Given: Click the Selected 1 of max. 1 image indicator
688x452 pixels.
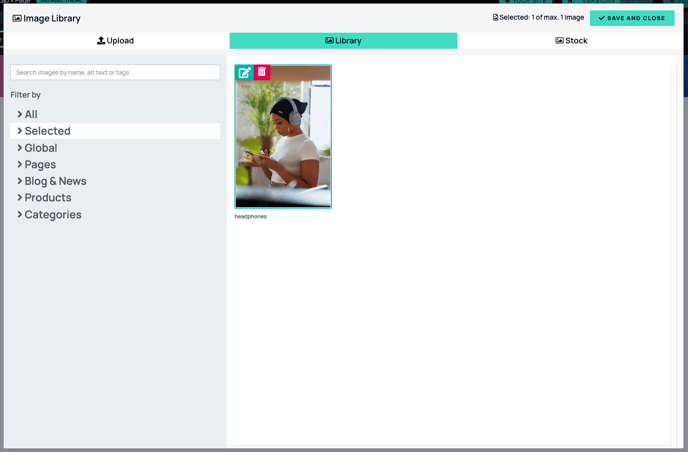Looking at the screenshot, I should click(538, 18).
